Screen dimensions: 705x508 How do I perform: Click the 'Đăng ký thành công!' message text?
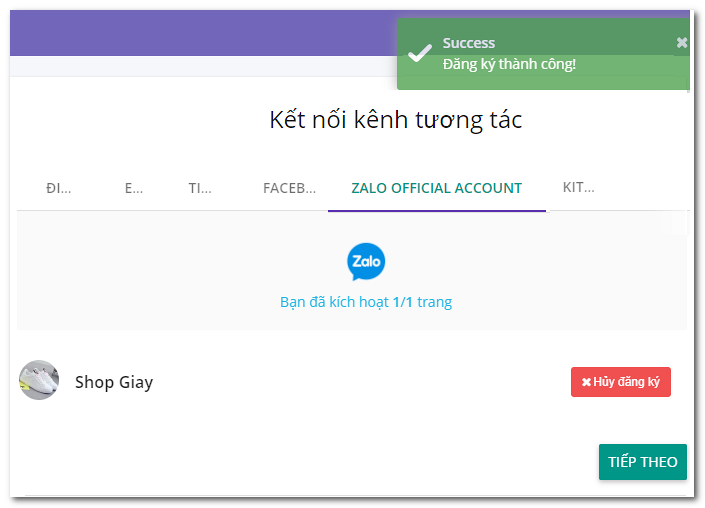click(509, 64)
